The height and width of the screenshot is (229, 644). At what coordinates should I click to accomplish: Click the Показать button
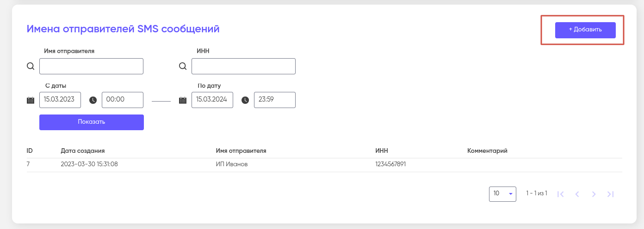pyautogui.click(x=92, y=122)
